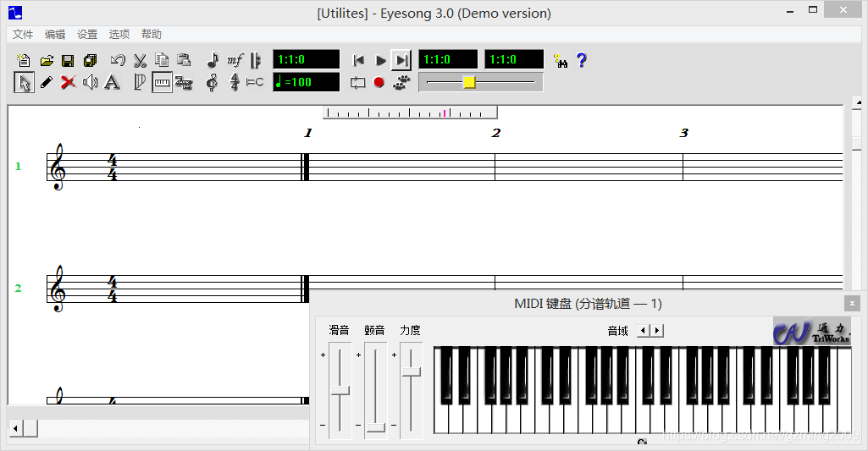Open the mf dynamics tool
Image resolution: width=868 pixels, height=451 pixels.
coord(235,60)
